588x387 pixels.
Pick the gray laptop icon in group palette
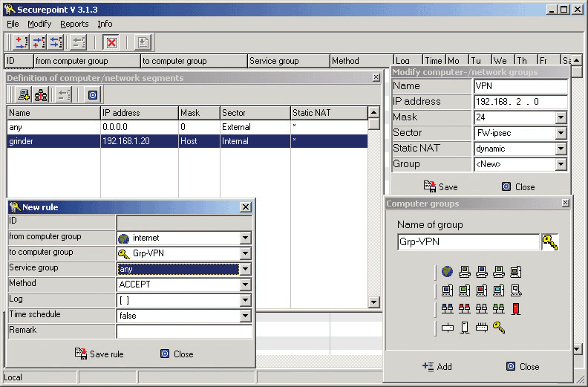[x=516, y=290]
